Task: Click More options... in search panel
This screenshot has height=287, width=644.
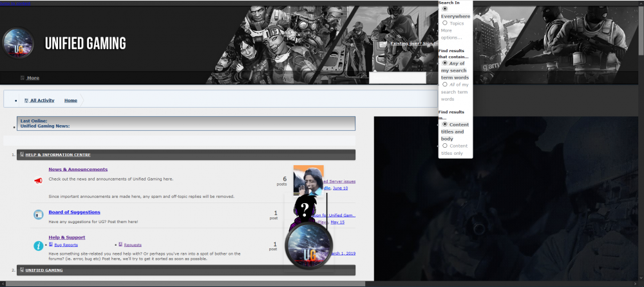Action: click(451, 34)
